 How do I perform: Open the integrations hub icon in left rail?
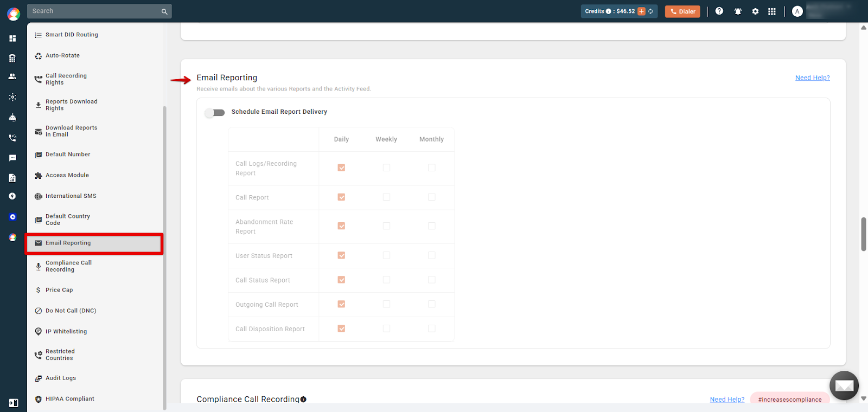pos(12,97)
